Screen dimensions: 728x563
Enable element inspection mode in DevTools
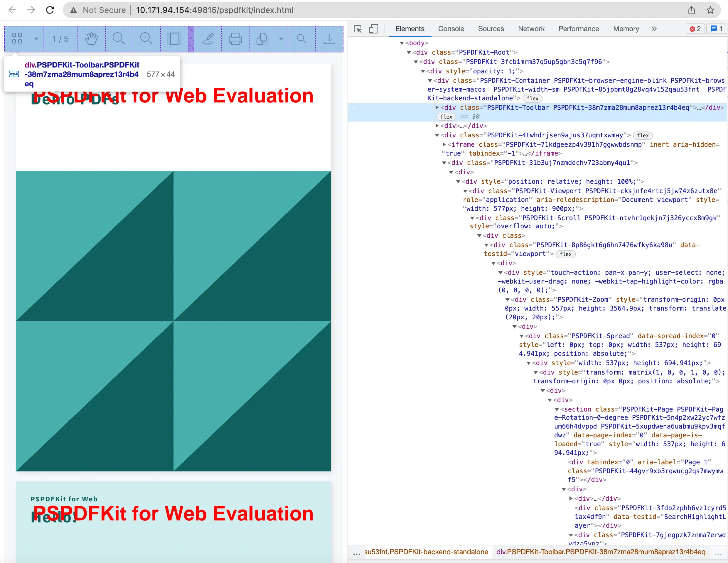[358, 29]
